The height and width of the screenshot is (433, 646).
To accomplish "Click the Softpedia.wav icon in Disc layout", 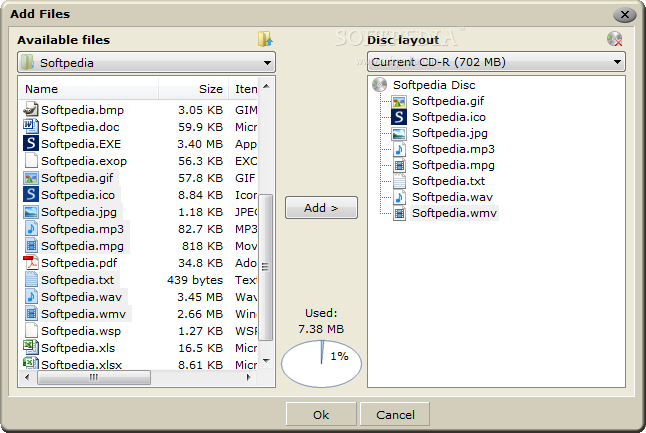I will point(399,197).
